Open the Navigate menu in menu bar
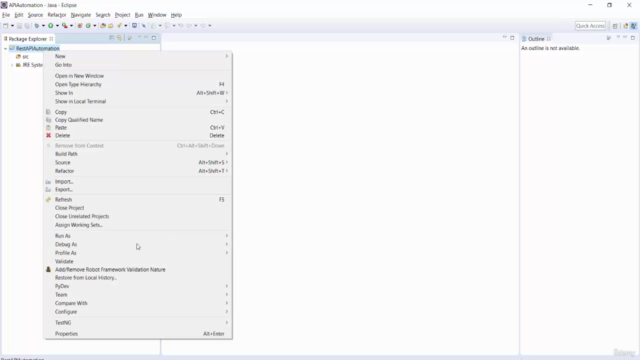 (80, 15)
